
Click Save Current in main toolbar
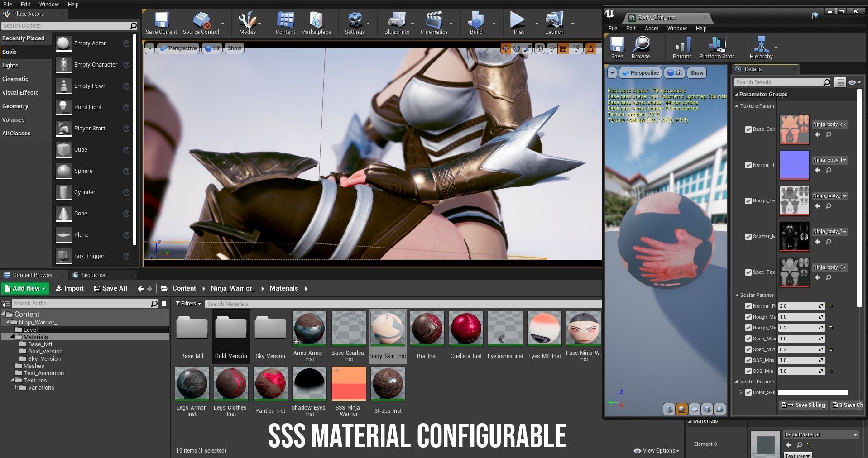click(x=161, y=24)
